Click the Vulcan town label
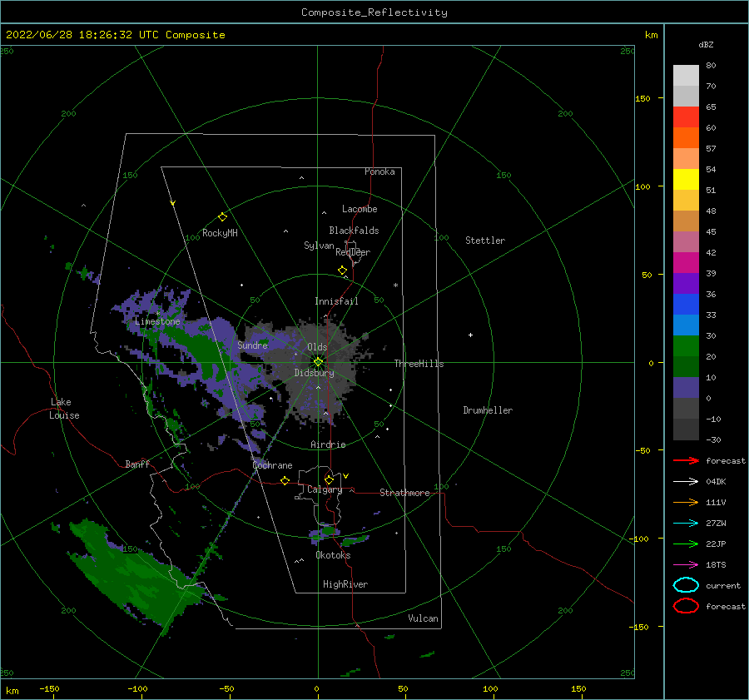749x700 pixels. (424, 618)
